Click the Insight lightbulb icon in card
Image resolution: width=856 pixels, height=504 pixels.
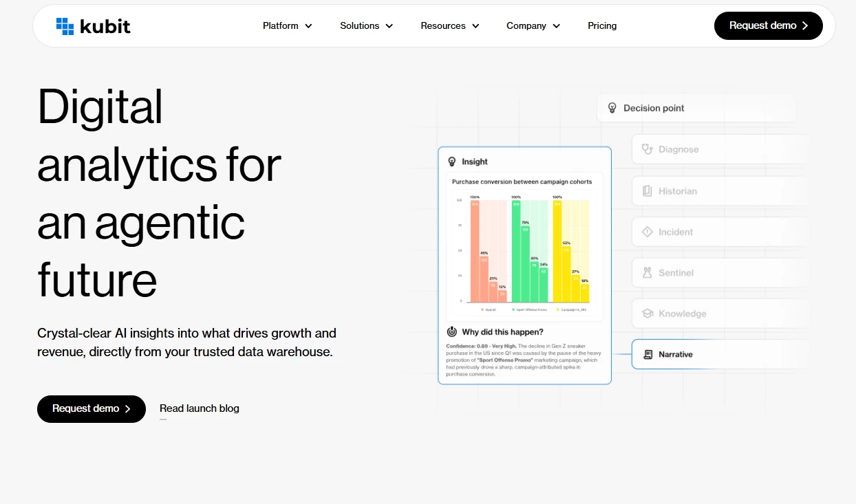click(x=452, y=162)
